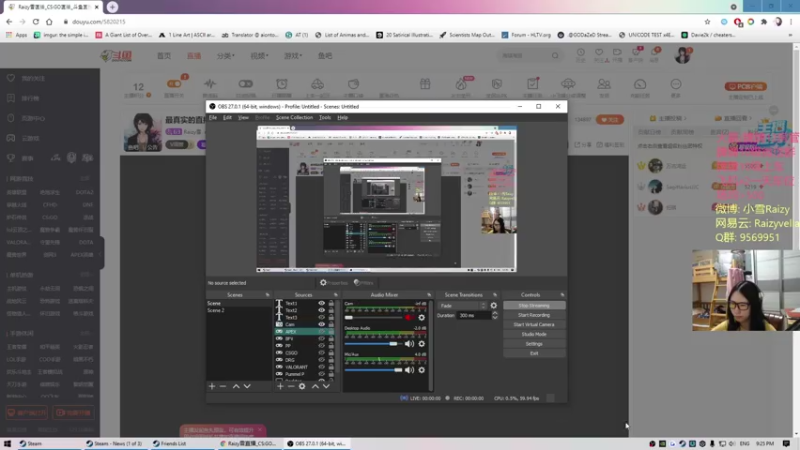This screenshot has width=800, height=450.
Task: Toggle the lock on the DRG source
Action: pyautogui.click(x=331, y=360)
